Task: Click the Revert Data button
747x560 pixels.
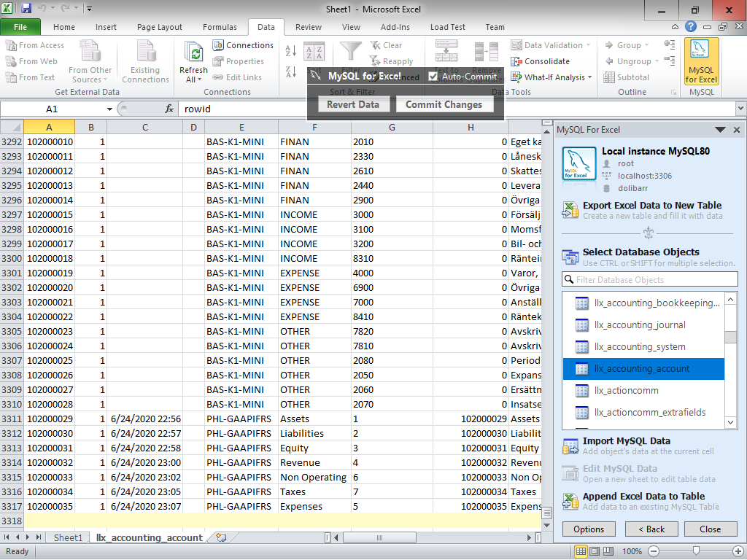Action: point(353,105)
